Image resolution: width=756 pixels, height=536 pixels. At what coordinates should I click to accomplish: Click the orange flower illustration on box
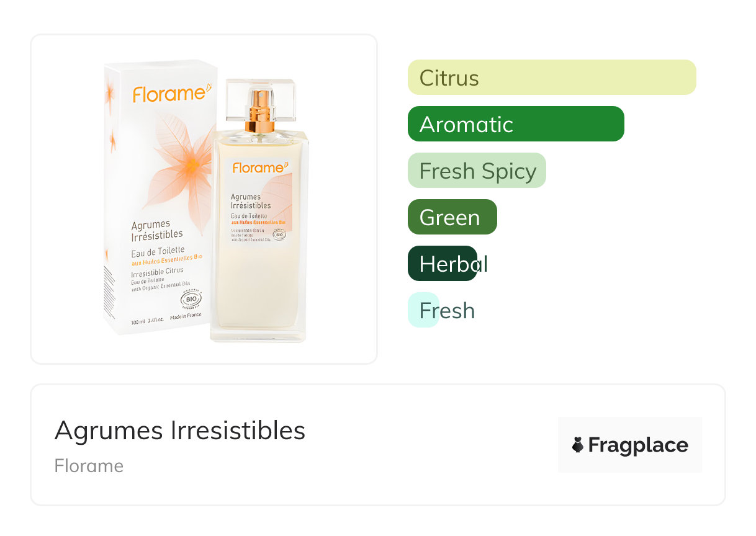click(x=186, y=163)
